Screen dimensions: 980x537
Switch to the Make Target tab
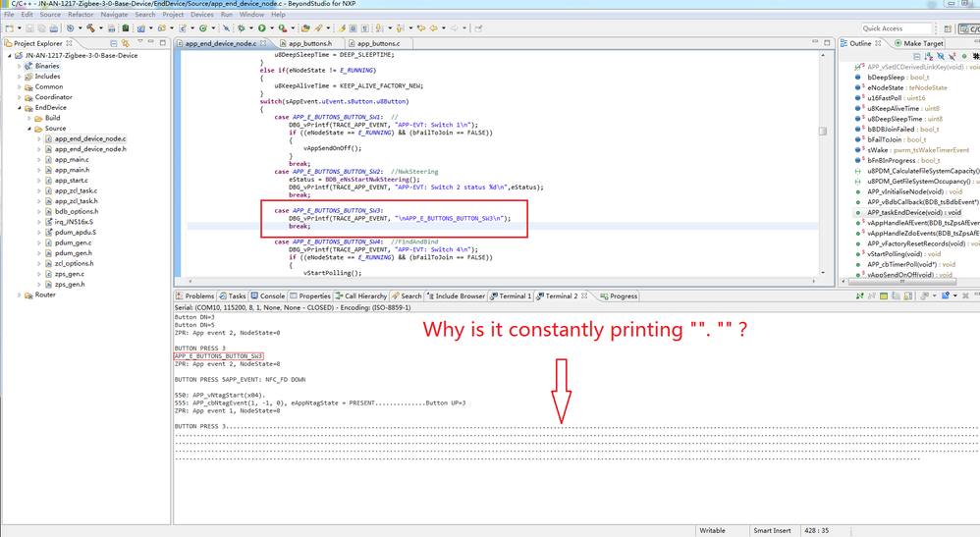[x=919, y=43]
